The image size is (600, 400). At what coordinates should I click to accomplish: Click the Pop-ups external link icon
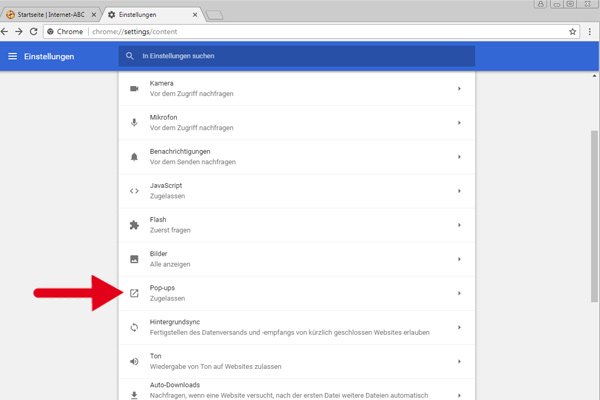click(134, 293)
